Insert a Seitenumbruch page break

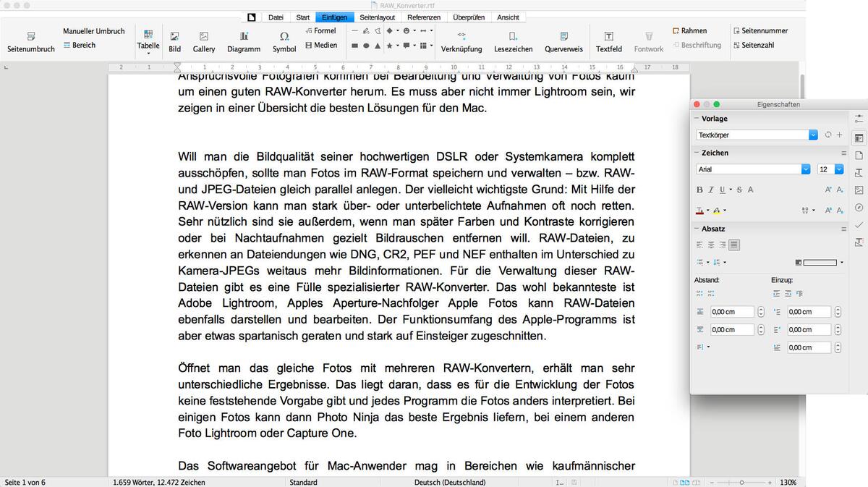click(30, 40)
